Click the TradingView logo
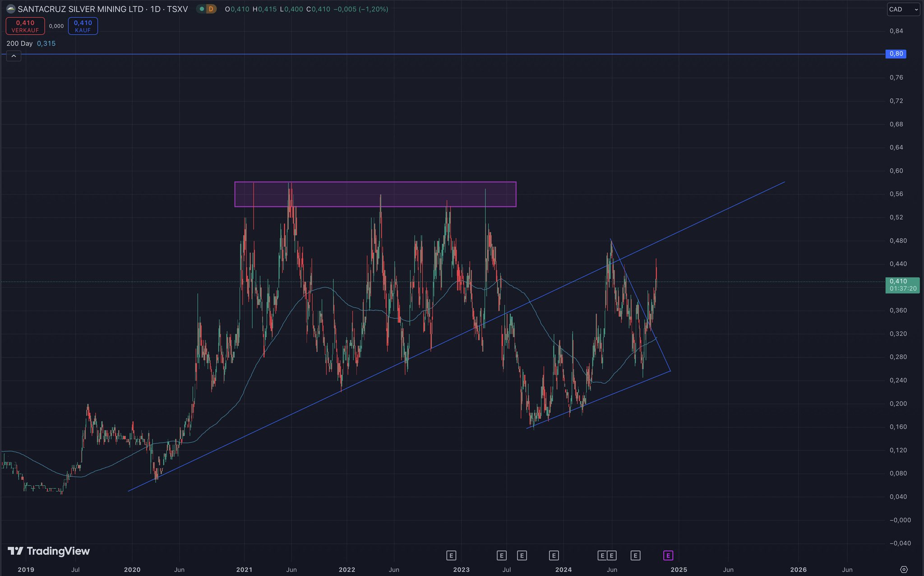924x576 pixels. 49,551
